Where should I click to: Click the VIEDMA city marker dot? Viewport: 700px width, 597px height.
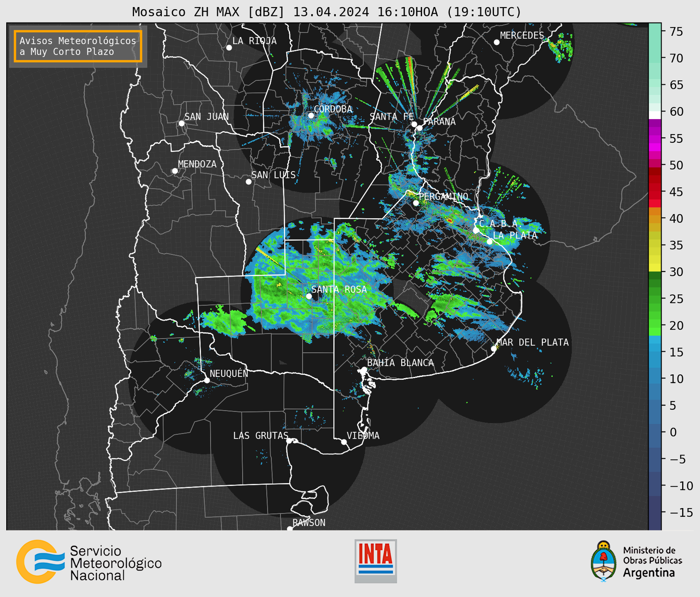pyautogui.click(x=344, y=442)
